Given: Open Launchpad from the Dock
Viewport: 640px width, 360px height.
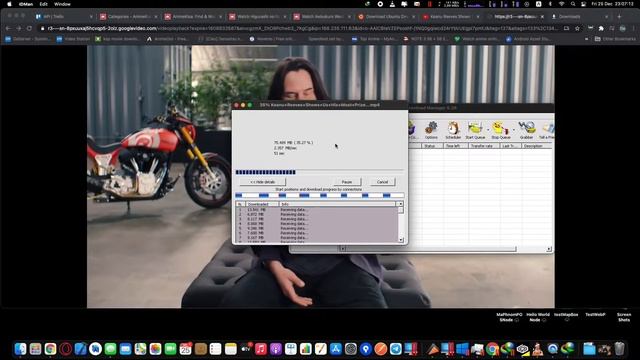Looking at the screenshot, I should coord(36,349).
